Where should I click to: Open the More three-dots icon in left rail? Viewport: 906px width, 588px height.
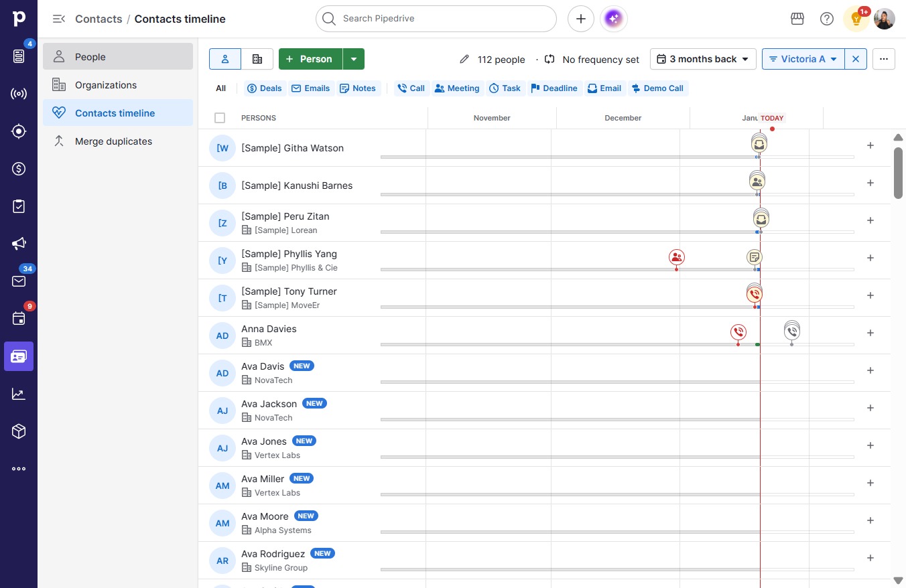click(x=19, y=469)
